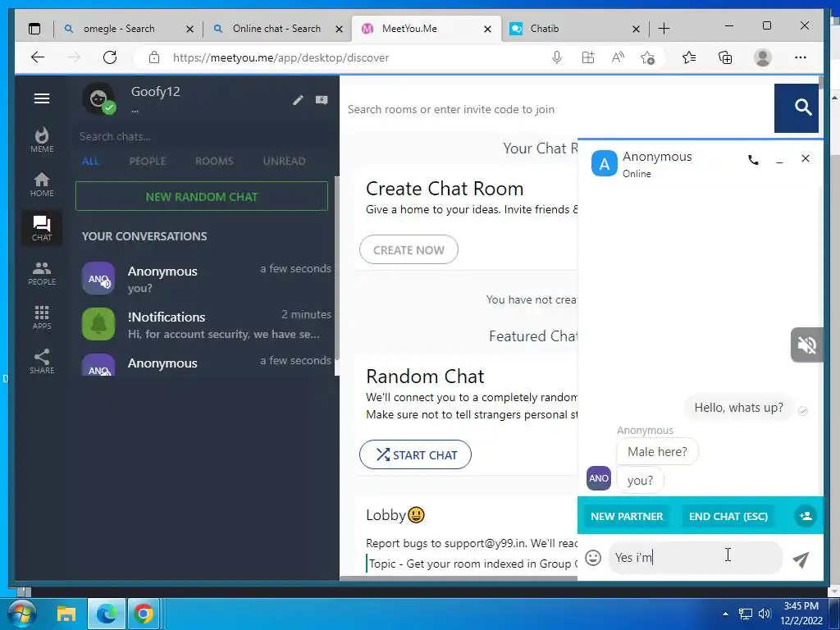
Task: Click the Anonymous chat header avatar
Action: 604,164
